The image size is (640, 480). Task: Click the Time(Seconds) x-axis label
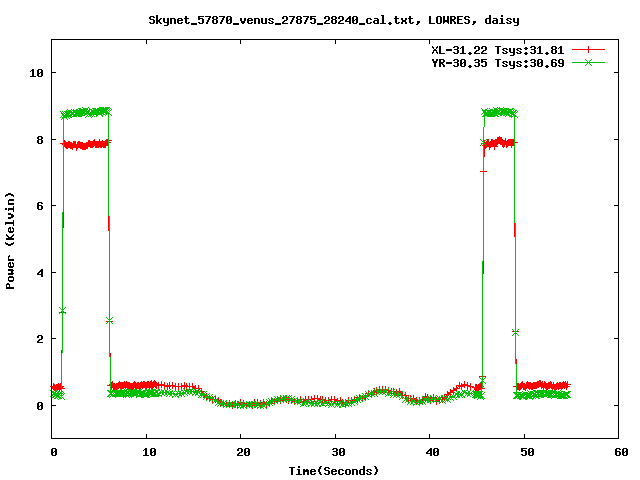point(334,471)
